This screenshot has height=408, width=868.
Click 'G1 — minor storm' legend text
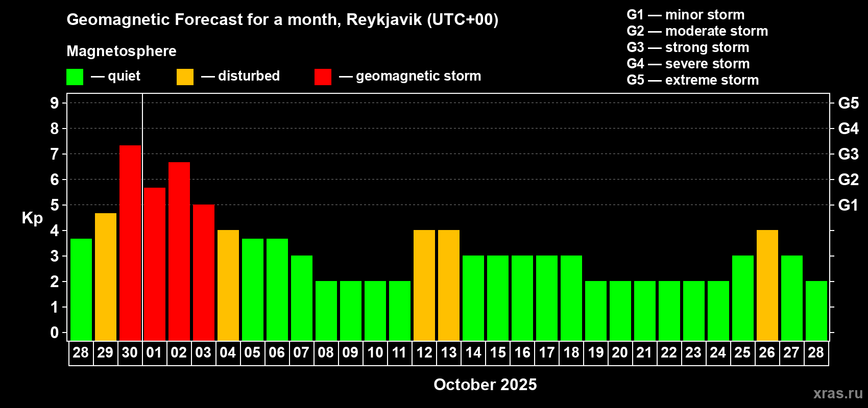click(x=686, y=15)
